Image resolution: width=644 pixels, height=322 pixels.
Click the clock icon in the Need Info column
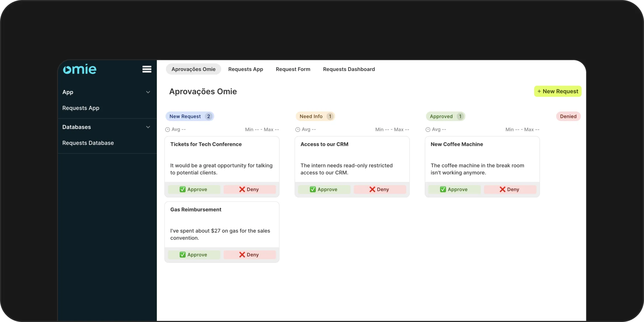coord(297,129)
